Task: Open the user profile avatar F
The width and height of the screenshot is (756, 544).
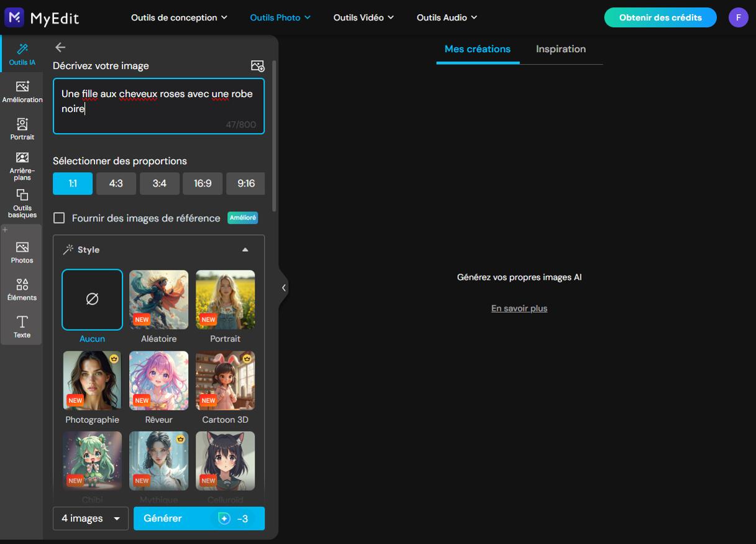Action: pos(738,17)
